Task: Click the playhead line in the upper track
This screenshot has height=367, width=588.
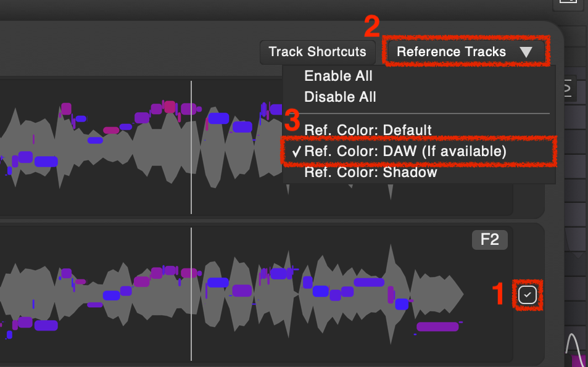Action: click(191, 148)
